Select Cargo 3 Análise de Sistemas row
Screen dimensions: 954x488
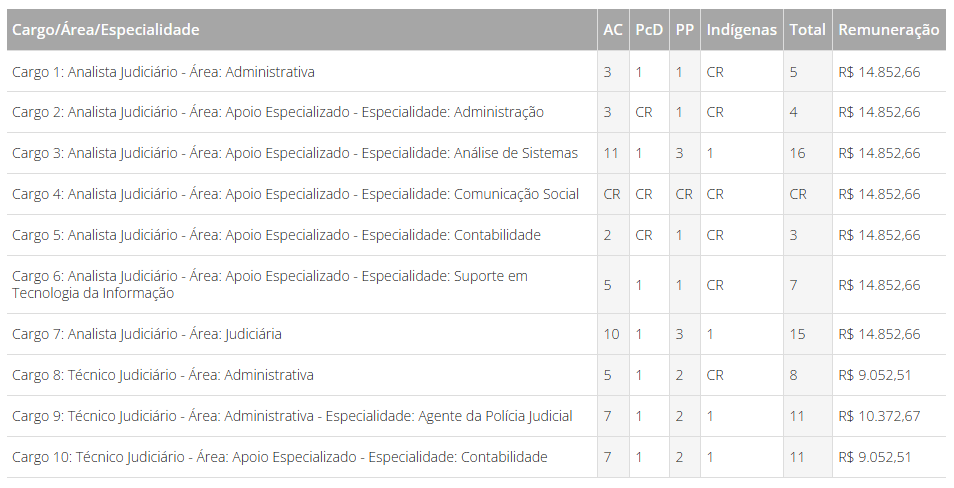click(x=476, y=153)
